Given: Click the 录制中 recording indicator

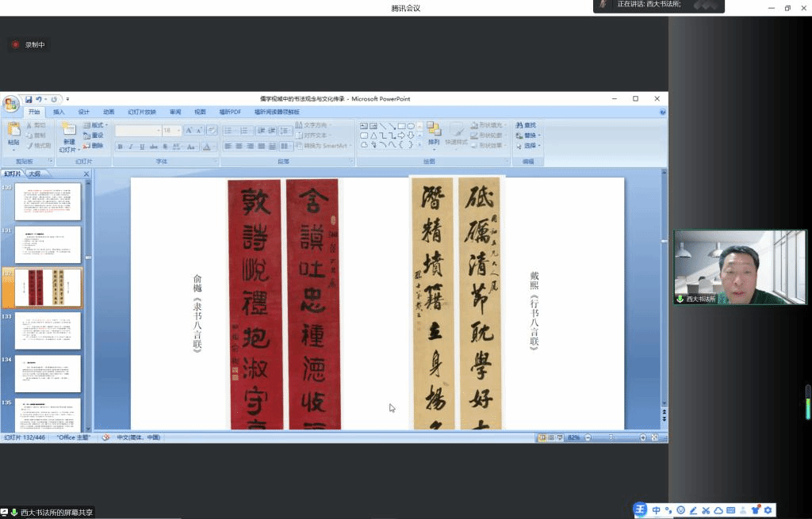Looking at the screenshot, I should point(29,45).
